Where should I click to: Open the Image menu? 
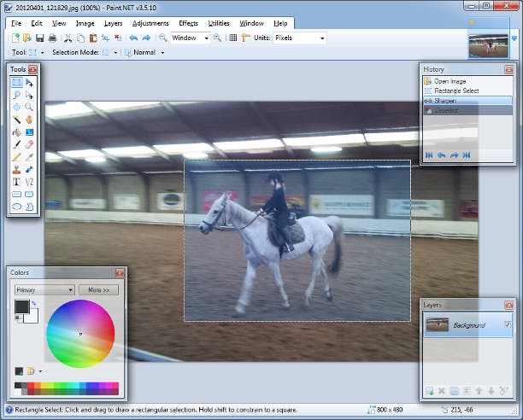[85, 23]
